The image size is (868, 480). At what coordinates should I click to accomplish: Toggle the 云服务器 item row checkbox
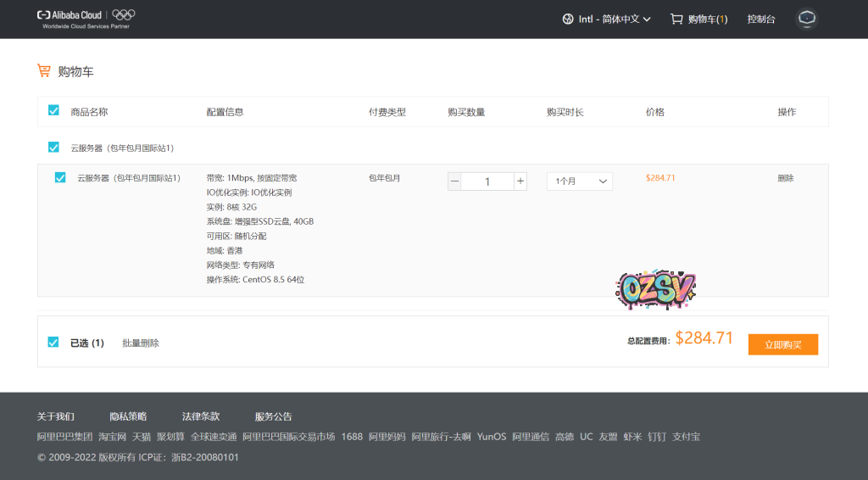60,178
